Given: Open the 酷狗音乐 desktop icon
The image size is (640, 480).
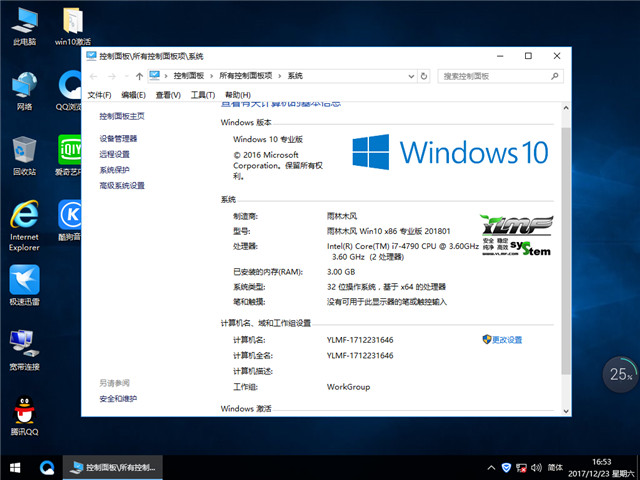Looking at the screenshot, I should point(70,220).
